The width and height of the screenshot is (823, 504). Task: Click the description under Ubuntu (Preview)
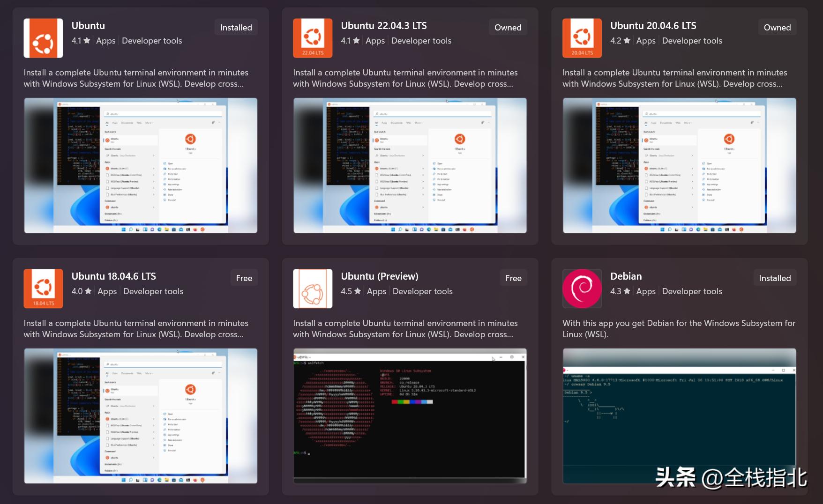point(405,329)
